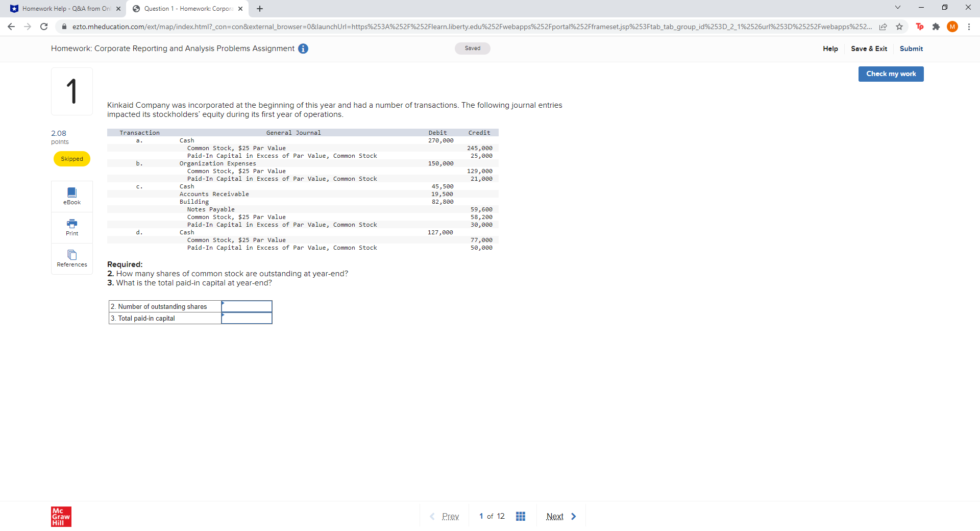Click the site padlock icon
This screenshot has width=980, height=531.
point(64,27)
